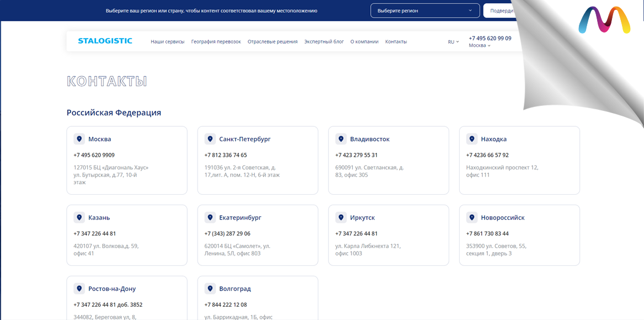
Task: Click the 'КОНТАКТЫ' page title
Action: pyautogui.click(x=107, y=81)
